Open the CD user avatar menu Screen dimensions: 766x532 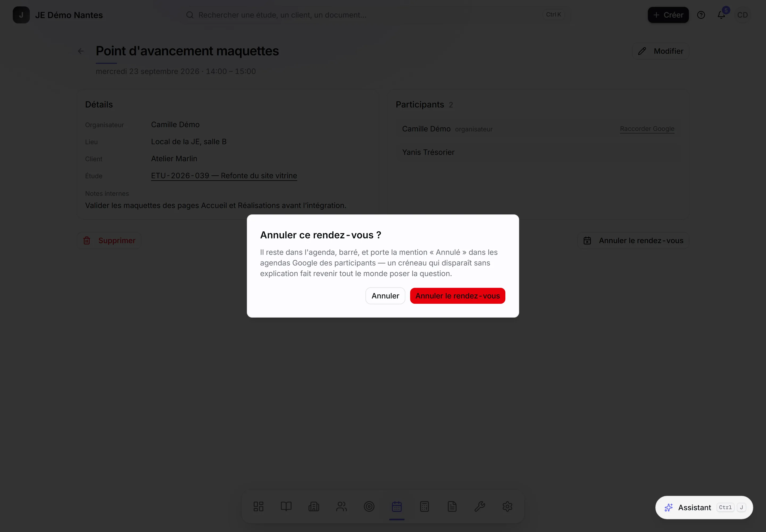coord(742,15)
